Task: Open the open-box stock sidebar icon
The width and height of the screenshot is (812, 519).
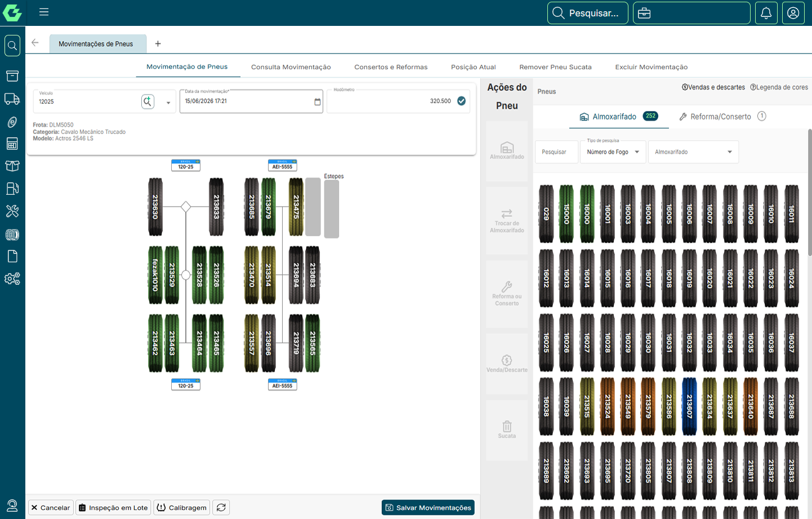Action: (x=12, y=166)
